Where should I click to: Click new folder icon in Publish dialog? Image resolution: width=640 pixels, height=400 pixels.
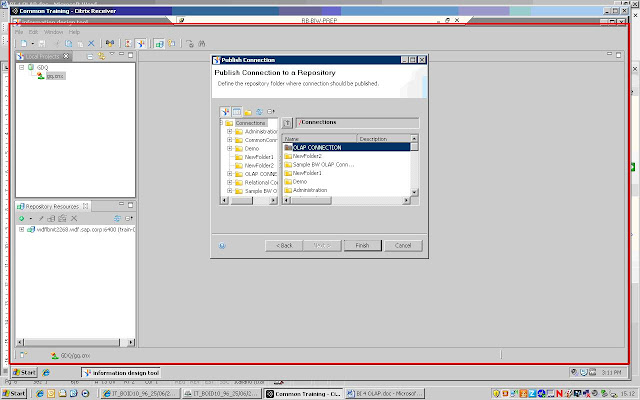click(x=248, y=112)
